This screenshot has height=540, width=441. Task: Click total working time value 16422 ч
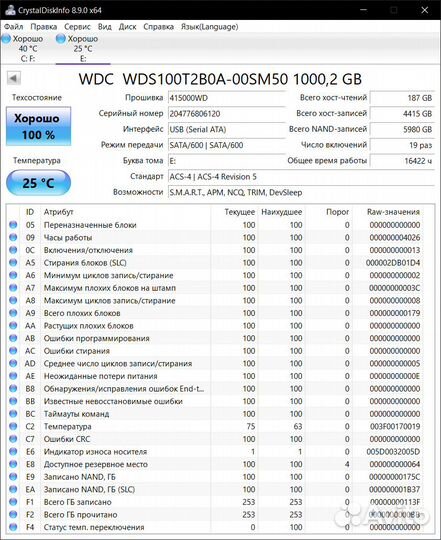402,161
